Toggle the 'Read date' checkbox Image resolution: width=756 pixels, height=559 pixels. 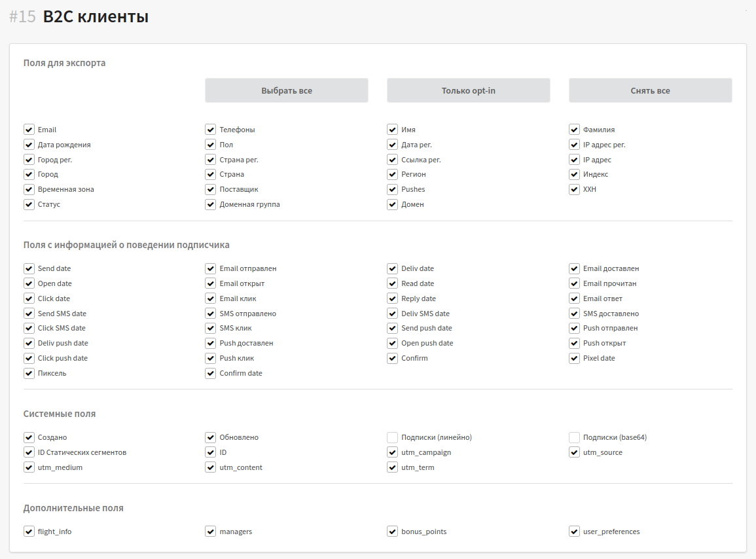392,283
